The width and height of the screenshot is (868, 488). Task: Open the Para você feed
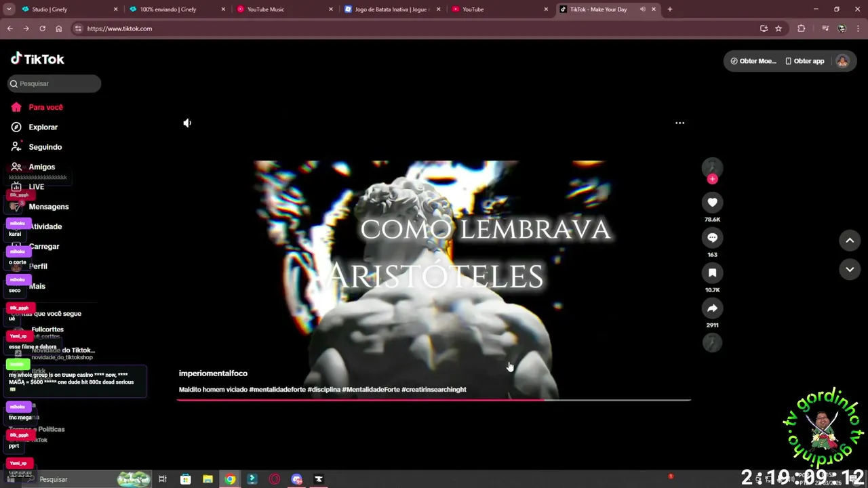point(39,107)
